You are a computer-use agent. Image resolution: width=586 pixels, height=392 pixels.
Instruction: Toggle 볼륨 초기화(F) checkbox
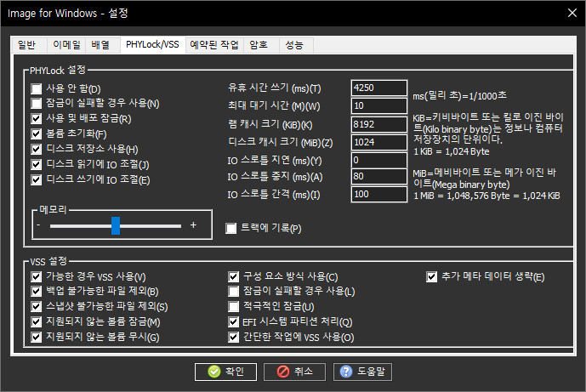click(x=37, y=134)
